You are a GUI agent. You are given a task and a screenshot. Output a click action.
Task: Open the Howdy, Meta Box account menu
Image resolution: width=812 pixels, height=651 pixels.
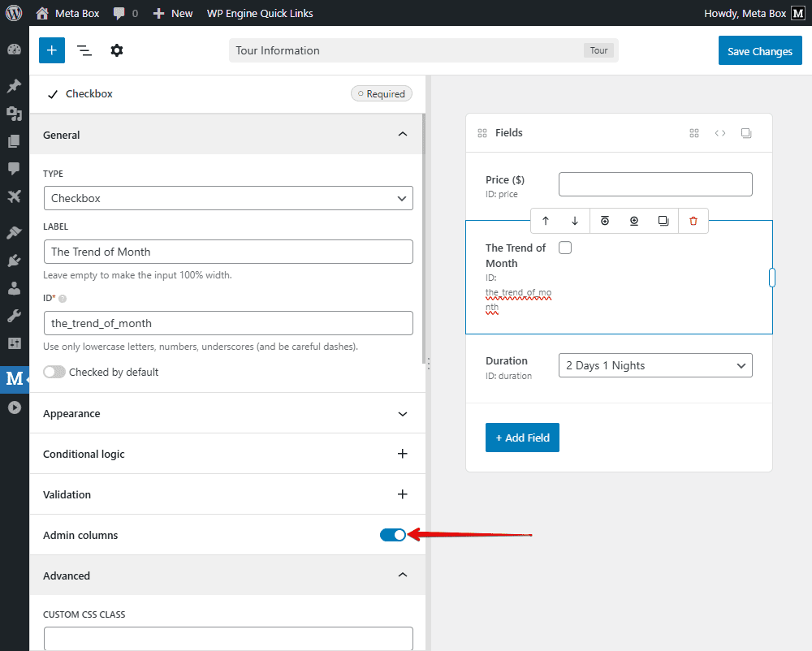pyautogui.click(x=744, y=12)
